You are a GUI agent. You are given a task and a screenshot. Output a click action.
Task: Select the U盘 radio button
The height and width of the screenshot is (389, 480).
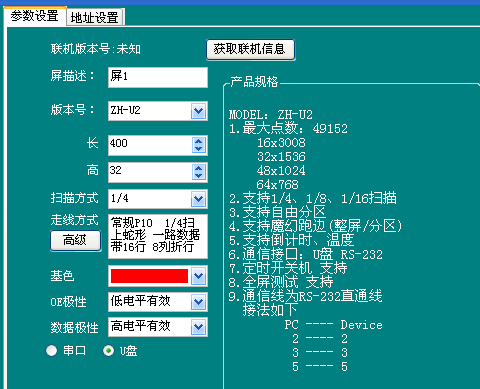point(109,351)
